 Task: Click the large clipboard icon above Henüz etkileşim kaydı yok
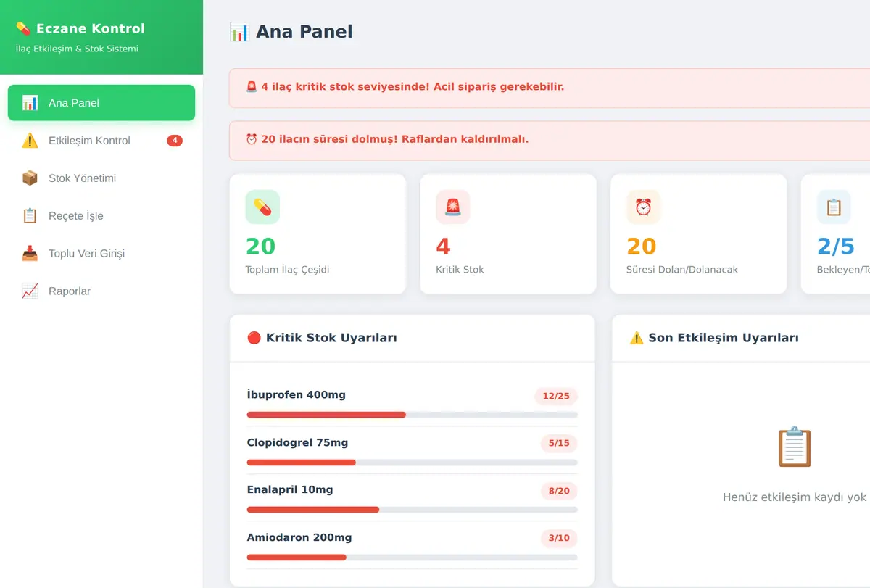coord(795,447)
